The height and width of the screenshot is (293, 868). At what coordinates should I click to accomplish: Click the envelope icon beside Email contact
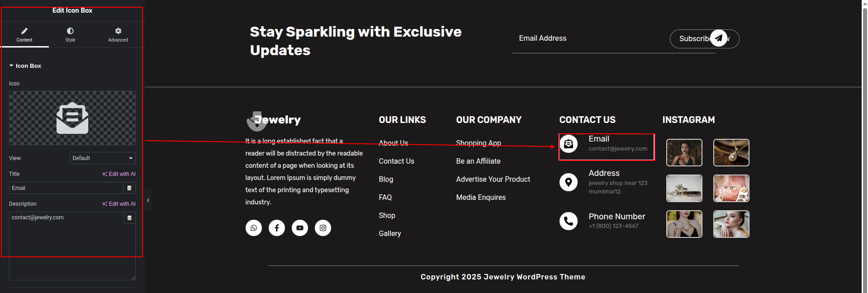tap(569, 144)
